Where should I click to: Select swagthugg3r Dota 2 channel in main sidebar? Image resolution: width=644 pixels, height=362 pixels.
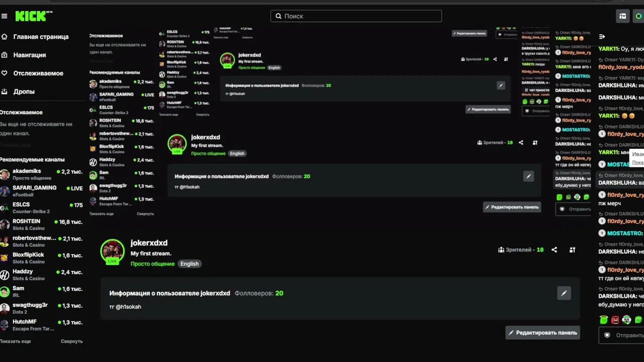(42, 308)
